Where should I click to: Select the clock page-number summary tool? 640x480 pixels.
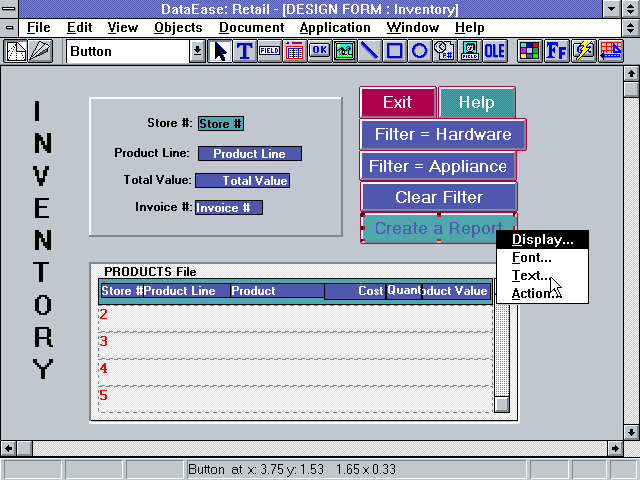point(444,51)
